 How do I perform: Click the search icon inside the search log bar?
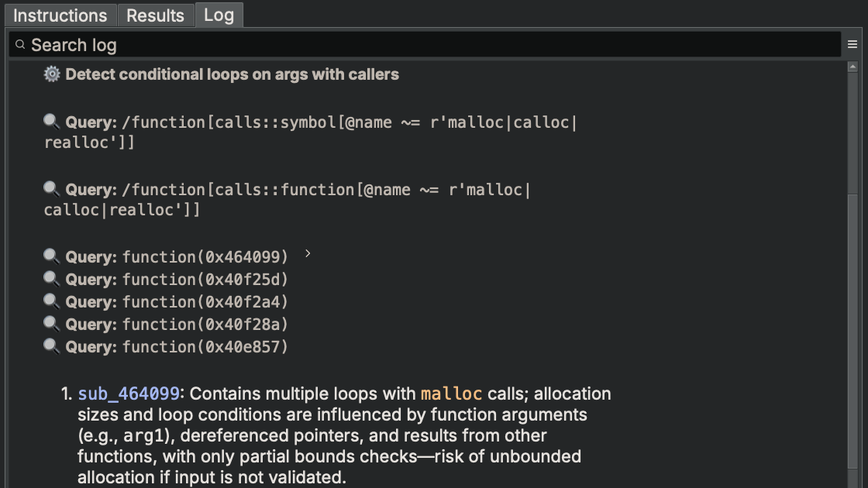point(19,45)
